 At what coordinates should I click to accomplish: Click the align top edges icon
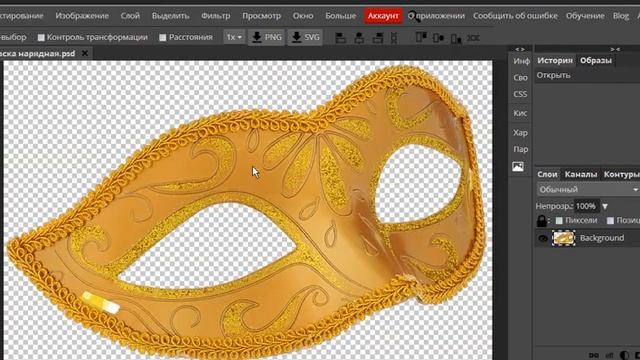coord(421,38)
